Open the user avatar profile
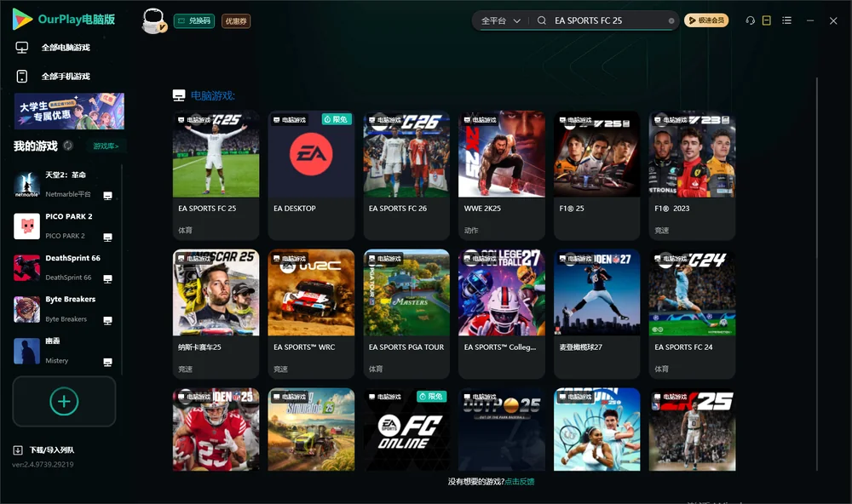Image resolution: width=852 pixels, height=504 pixels. (x=153, y=20)
